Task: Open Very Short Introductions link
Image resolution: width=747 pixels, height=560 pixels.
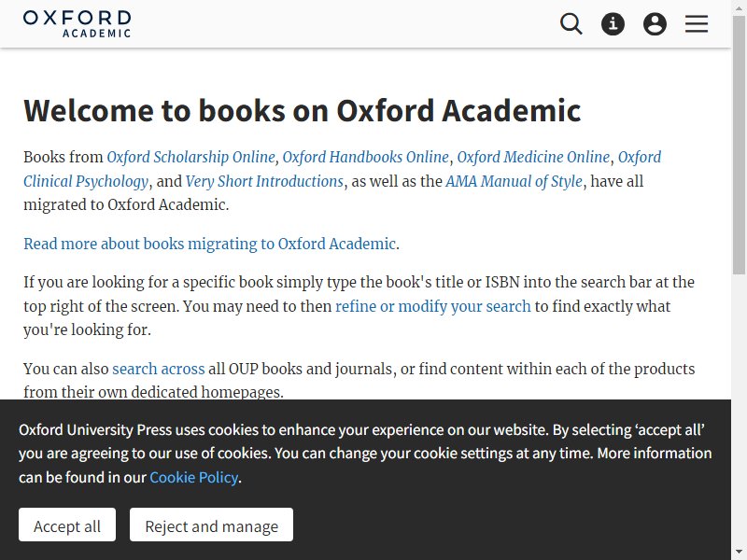Action: (x=264, y=181)
